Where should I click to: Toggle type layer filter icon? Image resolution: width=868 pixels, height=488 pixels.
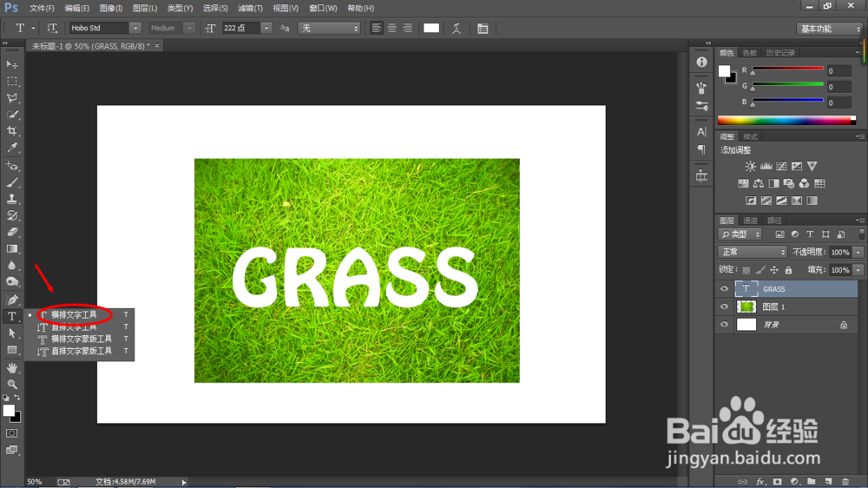click(x=810, y=234)
